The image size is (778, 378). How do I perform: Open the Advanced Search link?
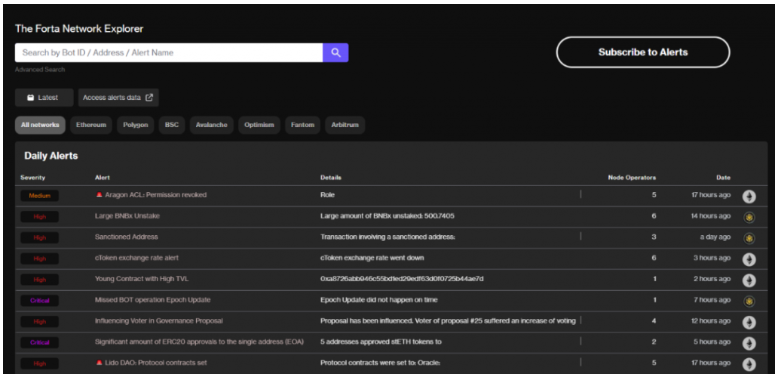(x=40, y=69)
